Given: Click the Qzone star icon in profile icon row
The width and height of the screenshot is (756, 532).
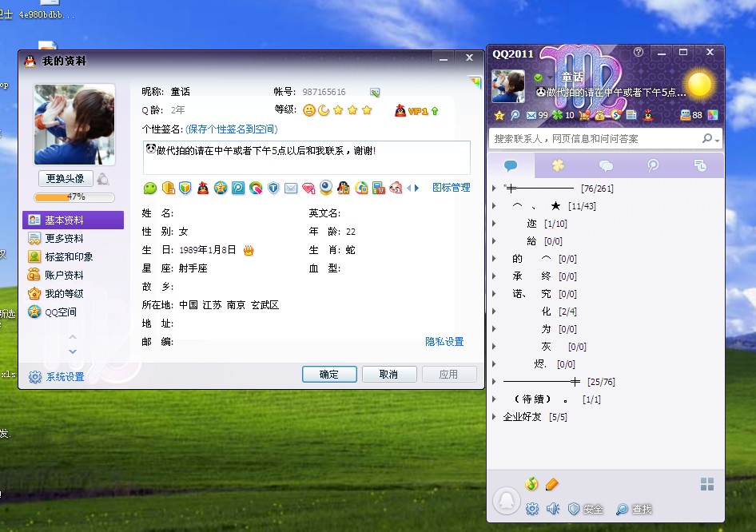Looking at the screenshot, I should (x=221, y=188).
